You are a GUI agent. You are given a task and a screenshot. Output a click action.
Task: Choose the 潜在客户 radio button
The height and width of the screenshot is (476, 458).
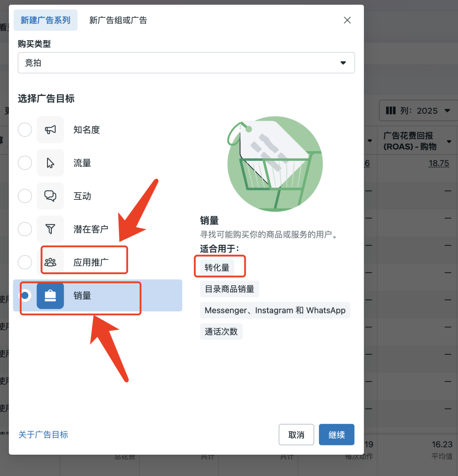(25, 229)
